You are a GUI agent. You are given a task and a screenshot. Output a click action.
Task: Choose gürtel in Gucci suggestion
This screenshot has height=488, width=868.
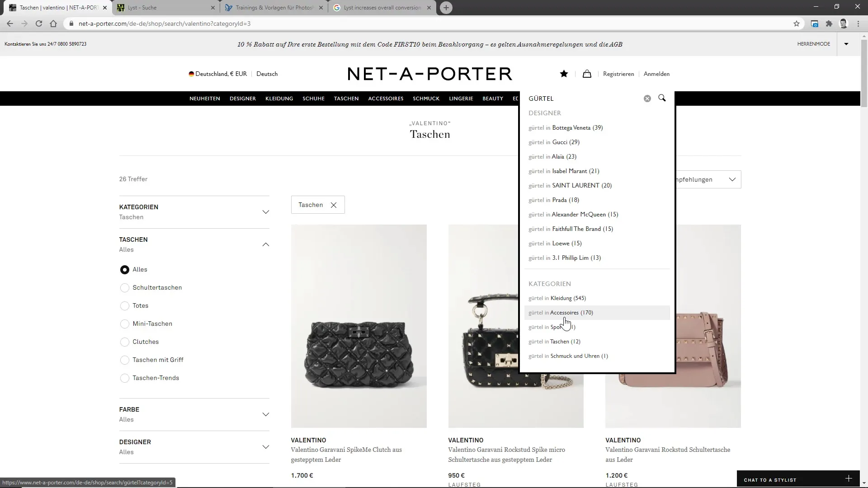point(597,142)
